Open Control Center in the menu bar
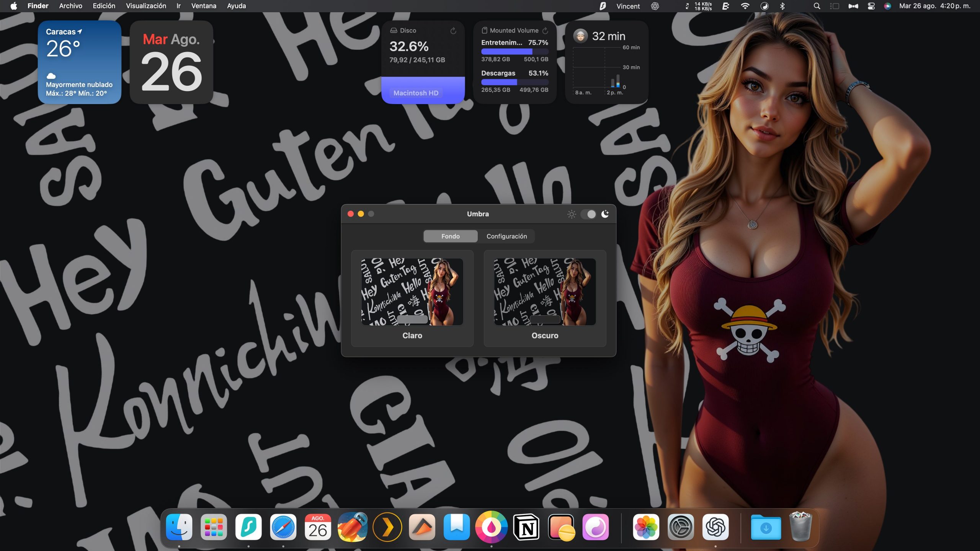The image size is (980, 551). (871, 6)
